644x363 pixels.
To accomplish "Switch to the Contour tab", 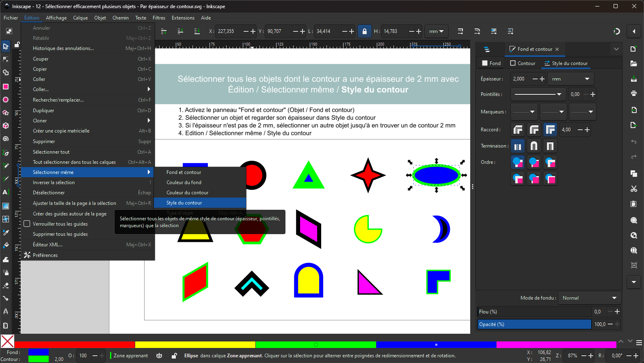I will point(523,63).
